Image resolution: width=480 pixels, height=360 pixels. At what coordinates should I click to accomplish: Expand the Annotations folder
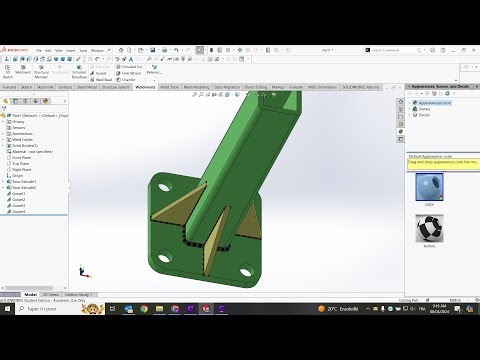3,134
